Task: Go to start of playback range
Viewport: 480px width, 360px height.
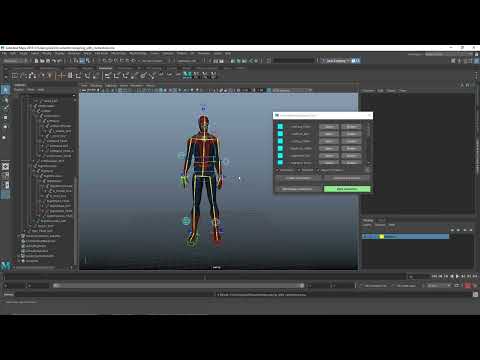Action: (434, 276)
